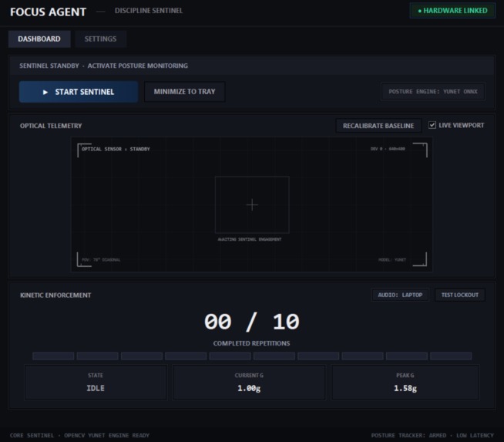Click Minimize to Tray

pyautogui.click(x=184, y=92)
